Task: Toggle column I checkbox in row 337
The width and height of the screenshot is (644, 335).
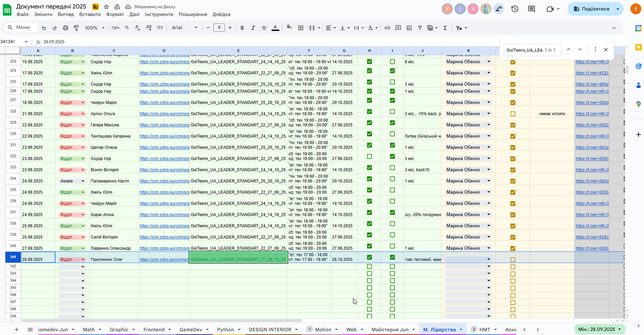Action: pos(392,212)
